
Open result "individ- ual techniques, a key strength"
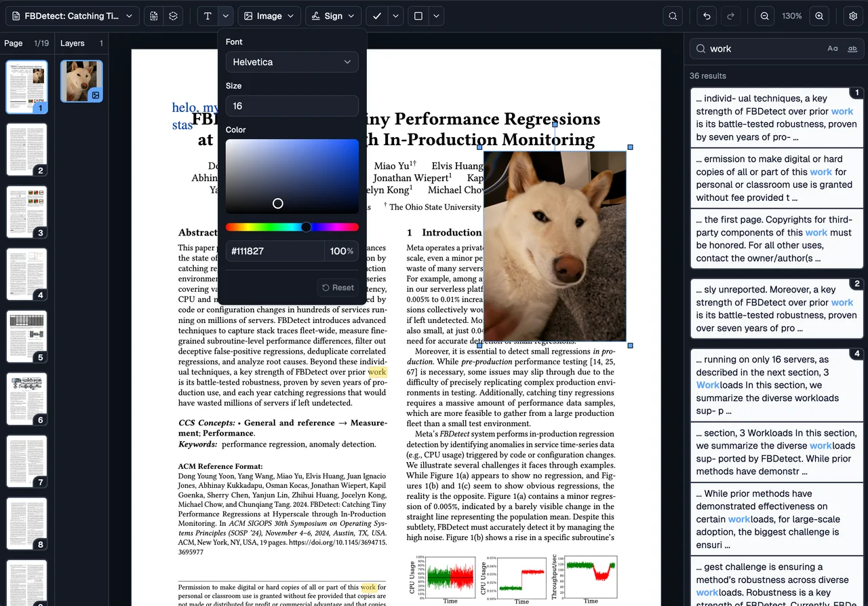coord(776,118)
